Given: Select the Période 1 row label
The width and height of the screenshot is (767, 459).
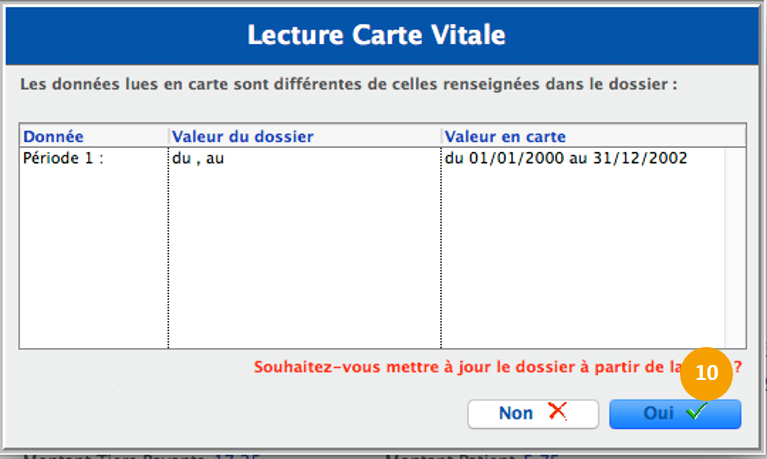Looking at the screenshot, I should click(x=61, y=158).
